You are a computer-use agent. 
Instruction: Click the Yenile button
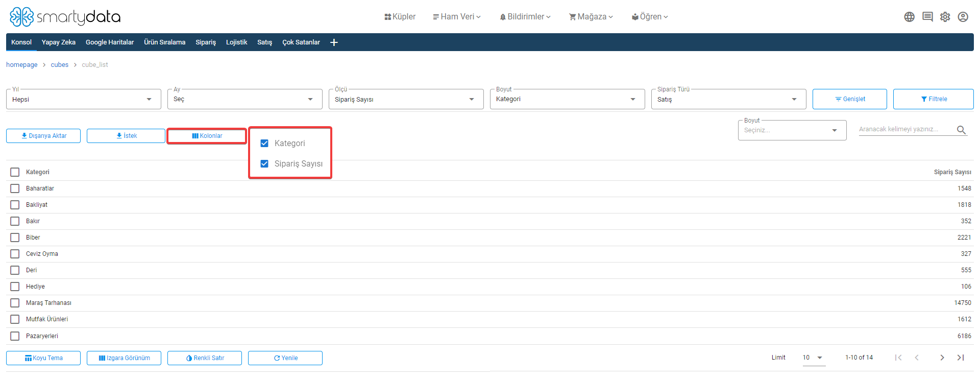pos(285,358)
